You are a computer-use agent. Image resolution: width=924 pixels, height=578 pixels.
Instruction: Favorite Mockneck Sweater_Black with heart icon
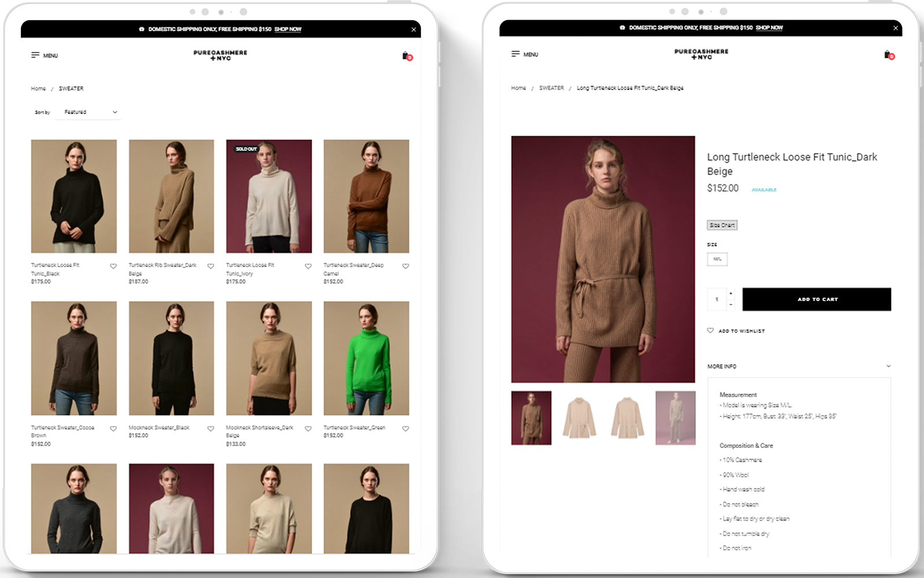(211, 429)
